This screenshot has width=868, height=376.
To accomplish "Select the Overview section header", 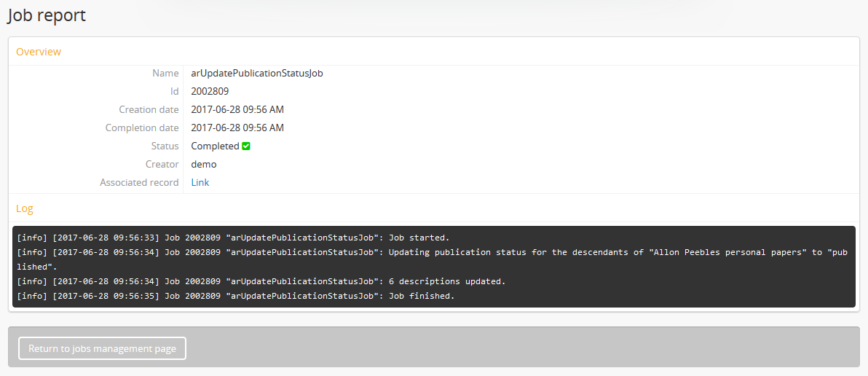I will [39, 52].
